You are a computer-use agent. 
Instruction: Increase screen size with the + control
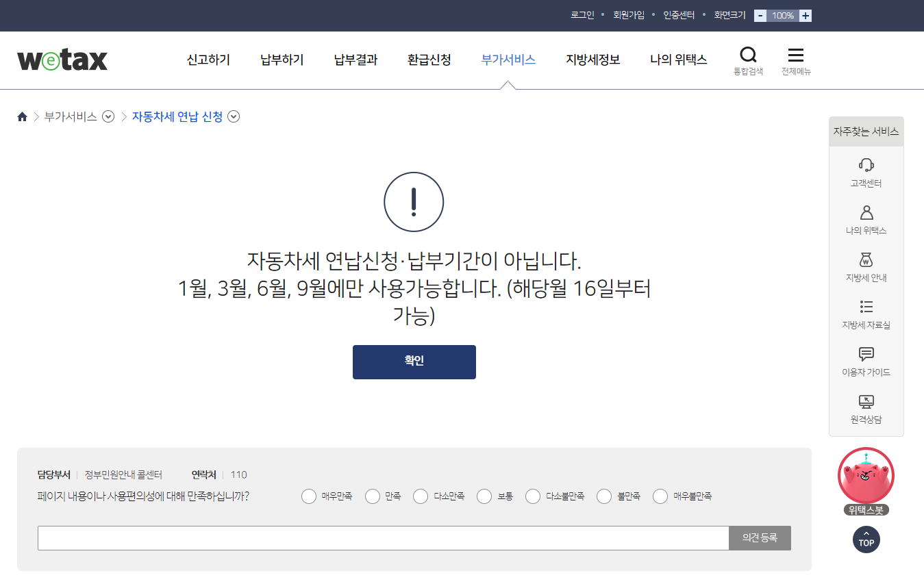click(x=804, y=14)
